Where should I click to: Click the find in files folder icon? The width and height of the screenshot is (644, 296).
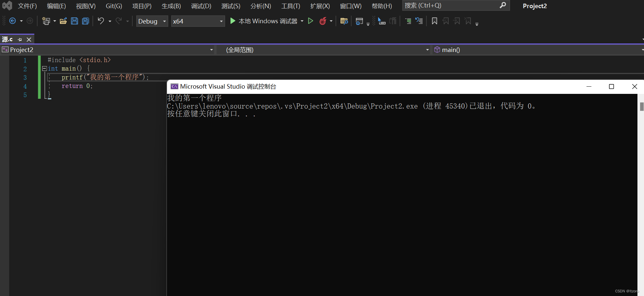click(344, 21)
